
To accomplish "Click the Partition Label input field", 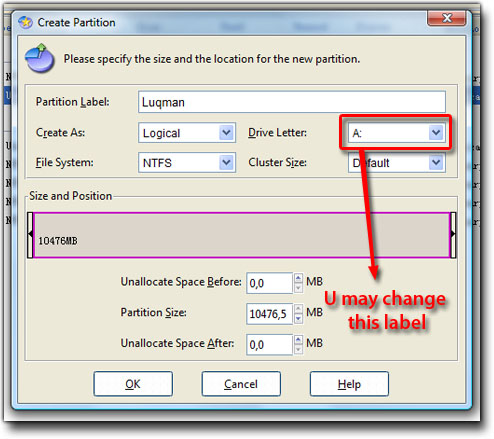I will (x=292, y=102).
